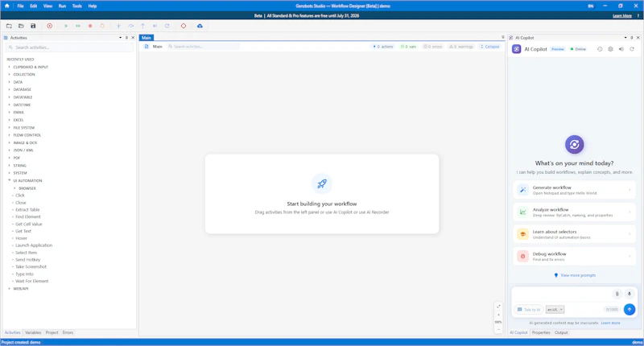
Task: Click the Step Out up-arrow icon
Action: click(x=143, y=26)
